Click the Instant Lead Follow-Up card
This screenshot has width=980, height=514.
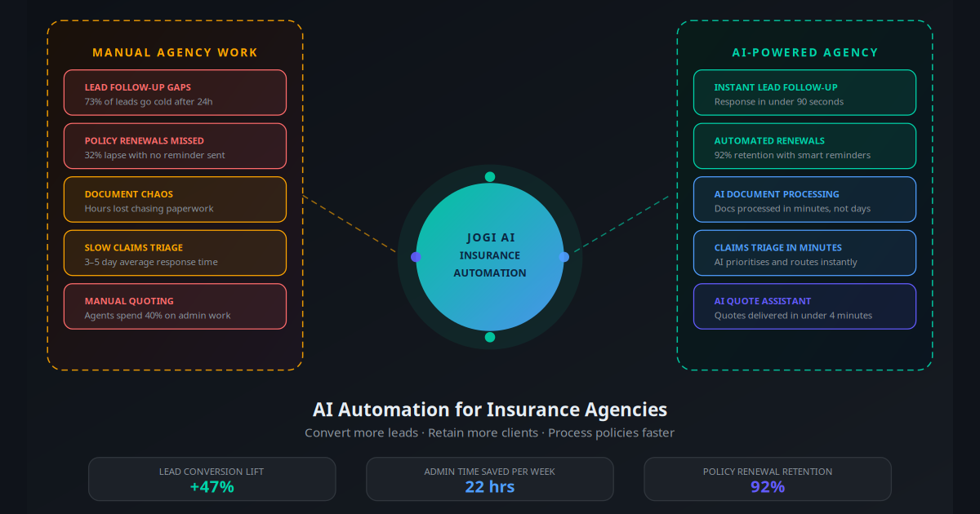click(804, 92)
